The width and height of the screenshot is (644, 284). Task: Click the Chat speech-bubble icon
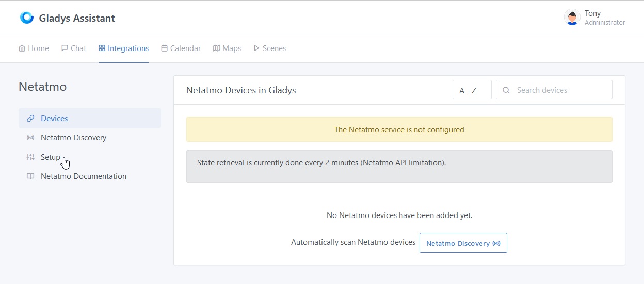[x=65, y=48]
